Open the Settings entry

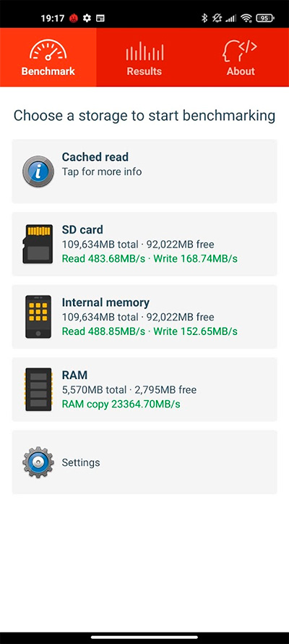click(144, 462)
